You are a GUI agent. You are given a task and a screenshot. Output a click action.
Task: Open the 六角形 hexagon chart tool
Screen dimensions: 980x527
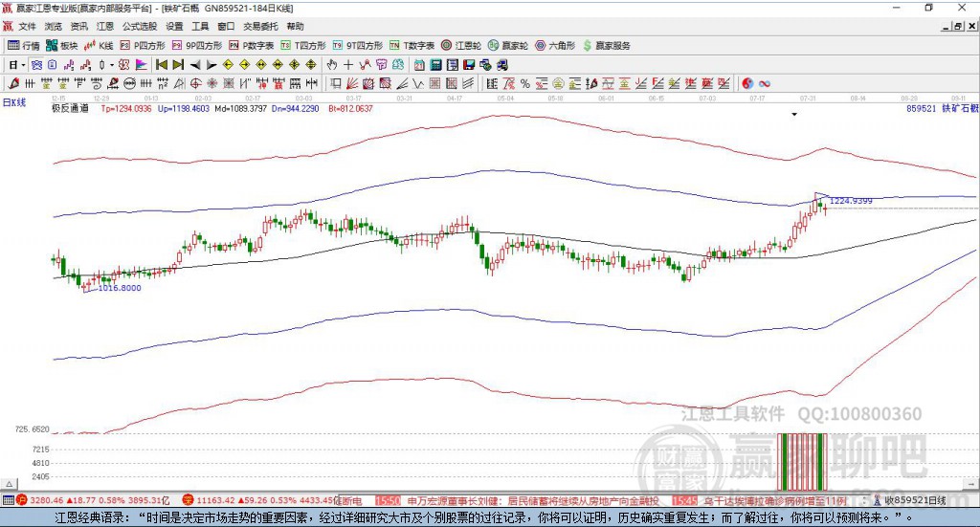(x=555, y=46)
